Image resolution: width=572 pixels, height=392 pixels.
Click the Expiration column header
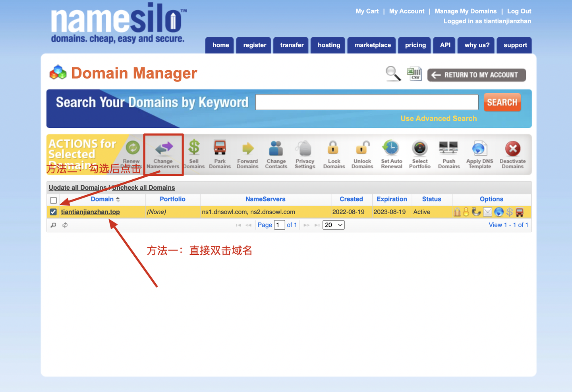(x=392, y=199)
